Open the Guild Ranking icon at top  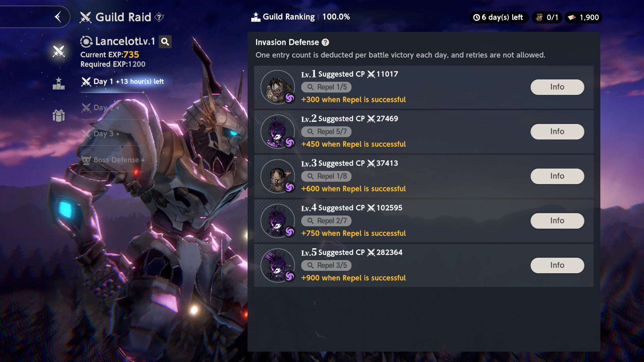point(256,17)
